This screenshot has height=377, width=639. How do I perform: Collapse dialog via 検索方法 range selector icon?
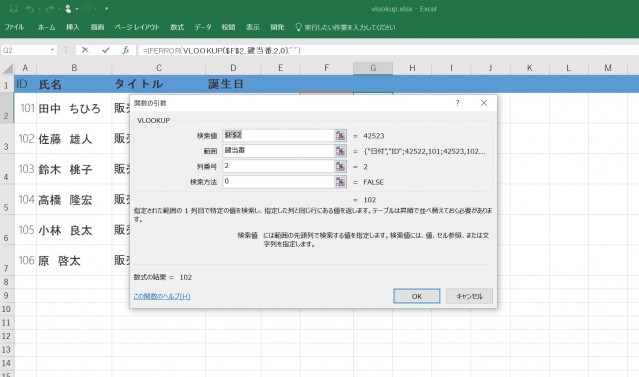point(340,182)
